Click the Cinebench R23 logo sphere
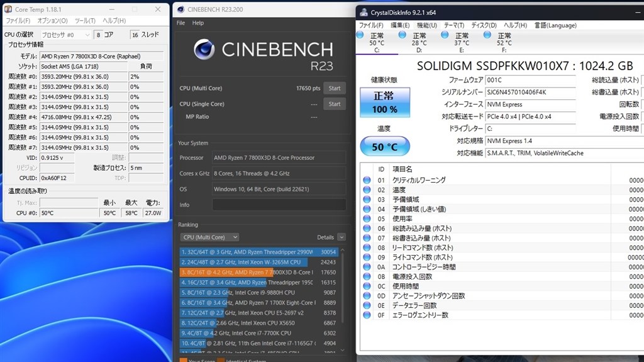The height and width of the screenshot is (362, 644). (x=204, y=50)
